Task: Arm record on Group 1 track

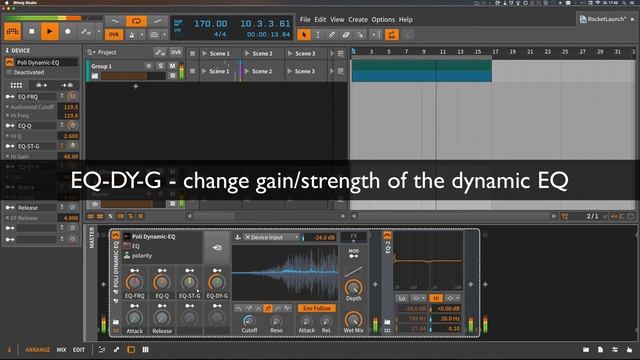Action: (149, 66)
